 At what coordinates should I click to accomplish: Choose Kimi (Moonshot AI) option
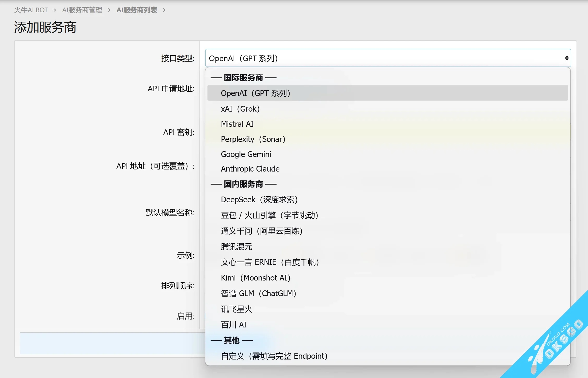[x=255, y=278]
